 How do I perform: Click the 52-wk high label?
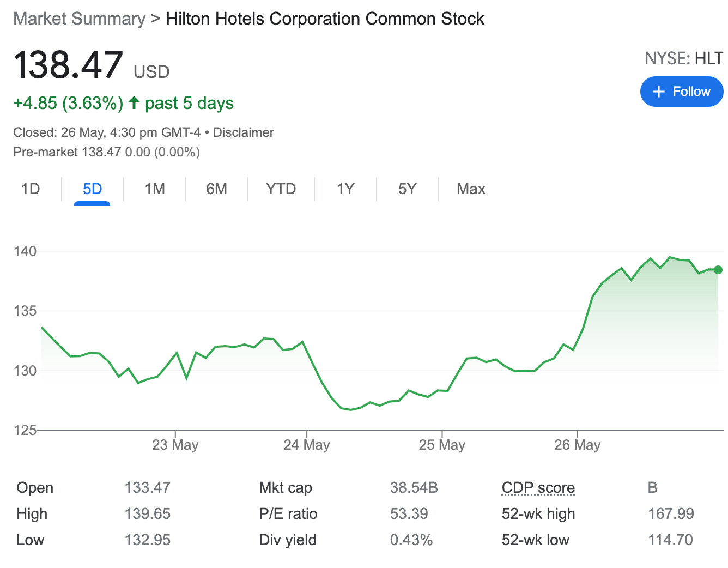(x=538, y=513)
